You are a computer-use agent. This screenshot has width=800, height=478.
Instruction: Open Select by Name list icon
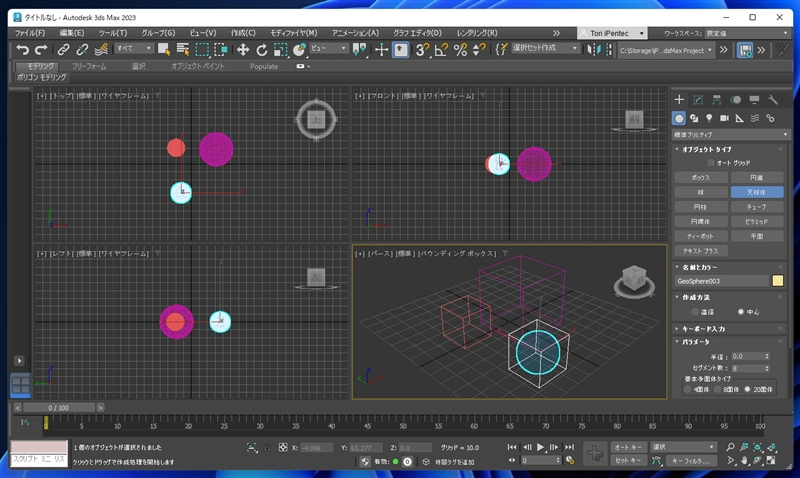click(x=183, y=49)
